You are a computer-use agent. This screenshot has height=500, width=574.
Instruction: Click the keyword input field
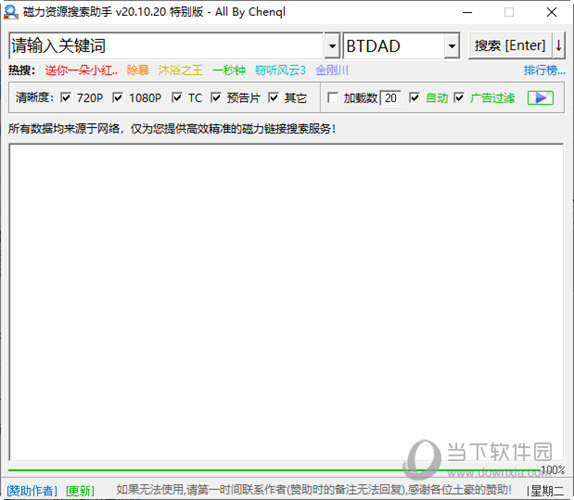click(166, 46)
